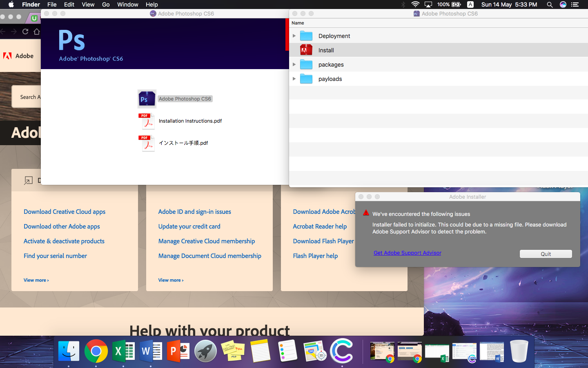Click the Wi-Fi status icon

click(x=415, y=4)
